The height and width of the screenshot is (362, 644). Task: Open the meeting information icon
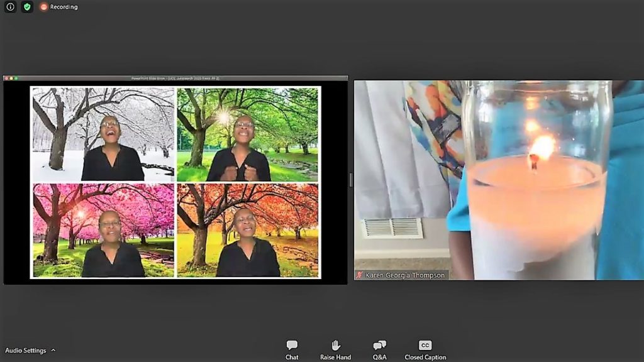[x=10, y=7]
